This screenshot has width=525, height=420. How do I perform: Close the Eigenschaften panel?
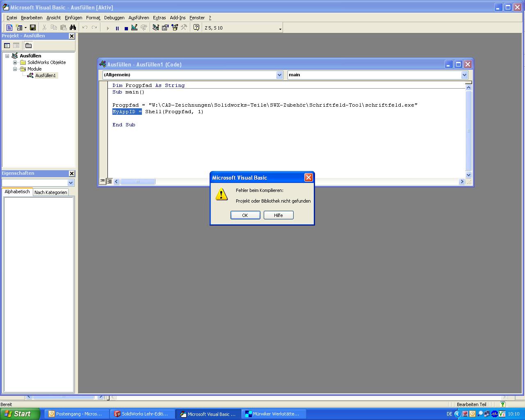72,173
